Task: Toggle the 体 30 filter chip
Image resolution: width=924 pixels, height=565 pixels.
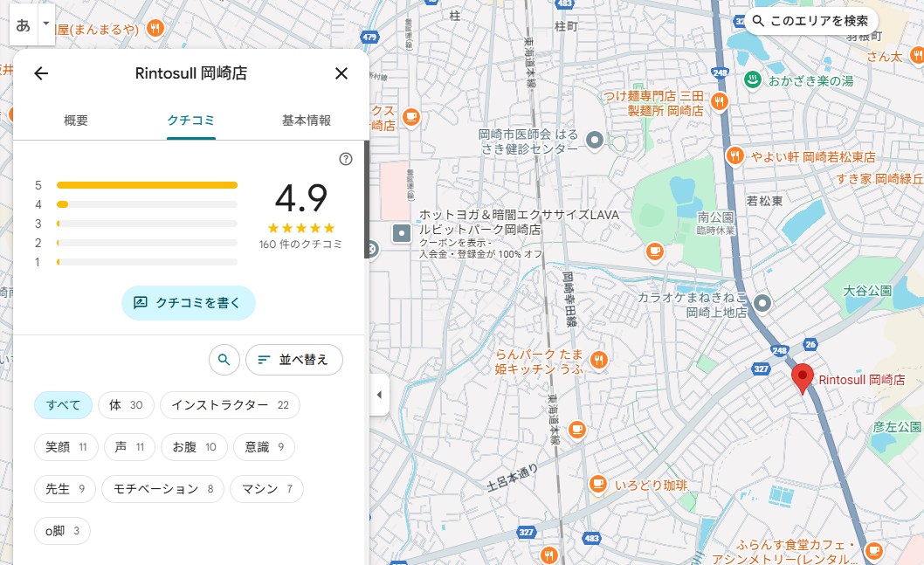Action: pyautogui.click(x=126, y=405)
